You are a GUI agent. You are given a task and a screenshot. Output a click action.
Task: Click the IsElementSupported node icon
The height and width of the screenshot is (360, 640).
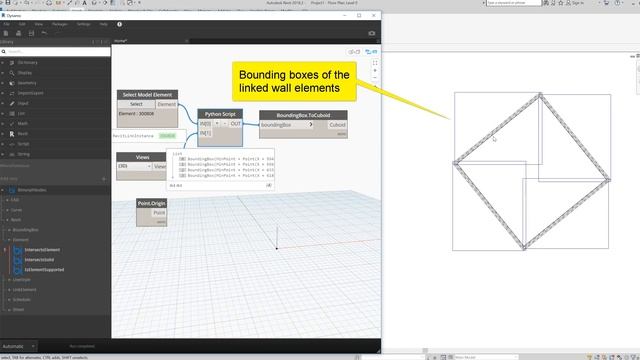tap(18, 270)
